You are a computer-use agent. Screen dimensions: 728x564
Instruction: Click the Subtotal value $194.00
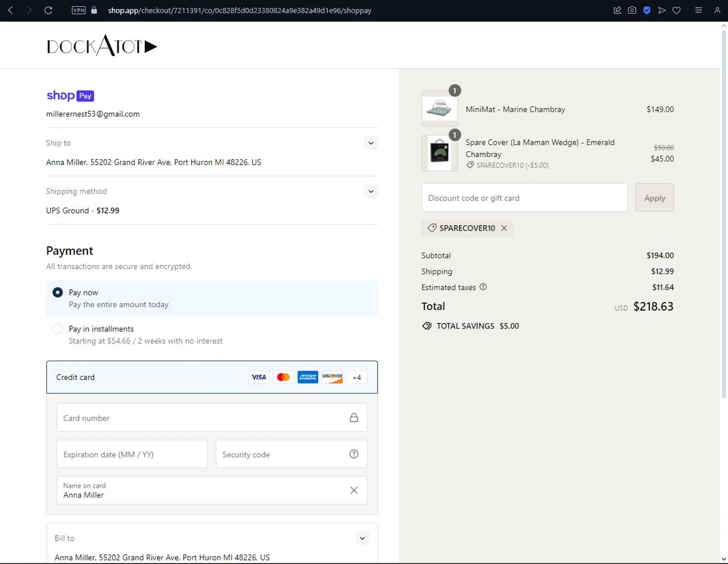(660, 255)
